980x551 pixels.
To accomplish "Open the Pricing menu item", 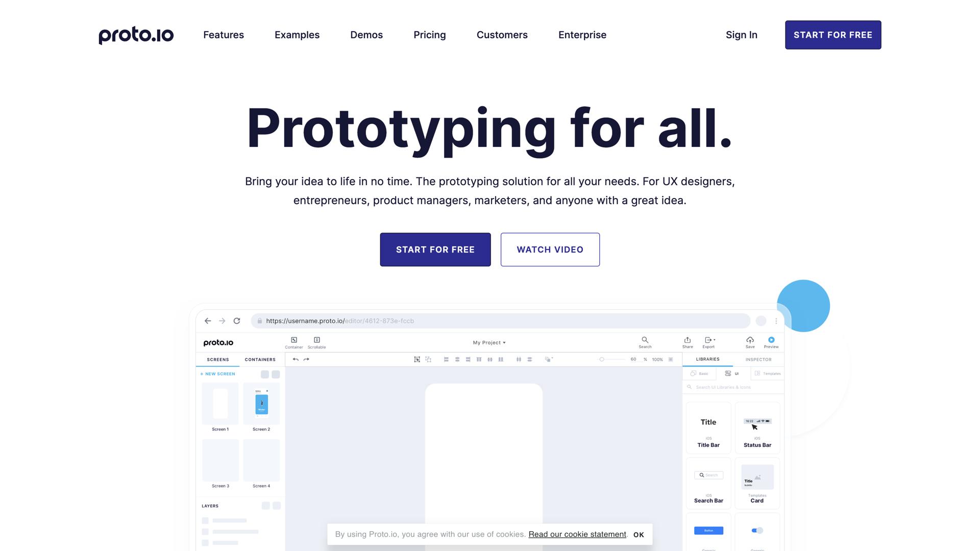I will click(429, 35).
